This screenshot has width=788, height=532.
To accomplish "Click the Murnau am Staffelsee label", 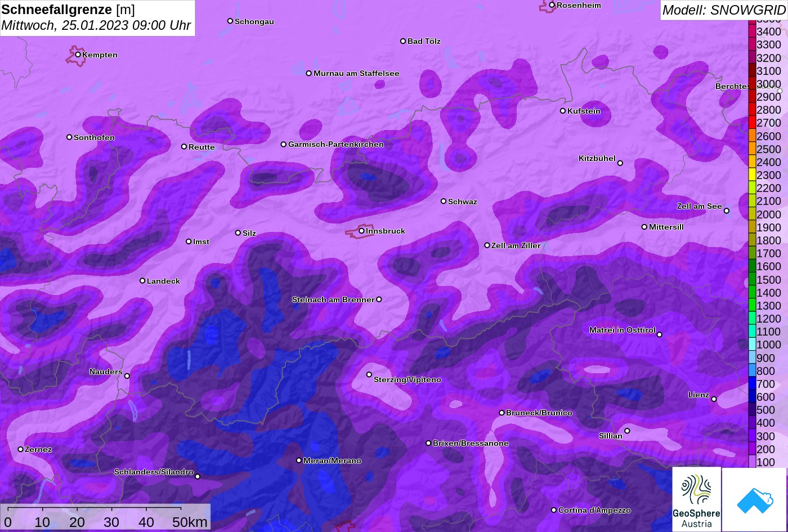I will pyautogui.click(x=356, y=73).
